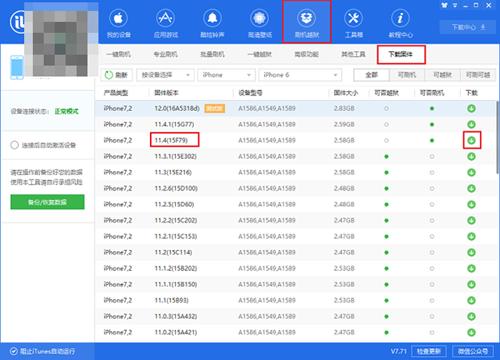
Task: Open the 工具箱 wrench icon section
Action: 353,23
